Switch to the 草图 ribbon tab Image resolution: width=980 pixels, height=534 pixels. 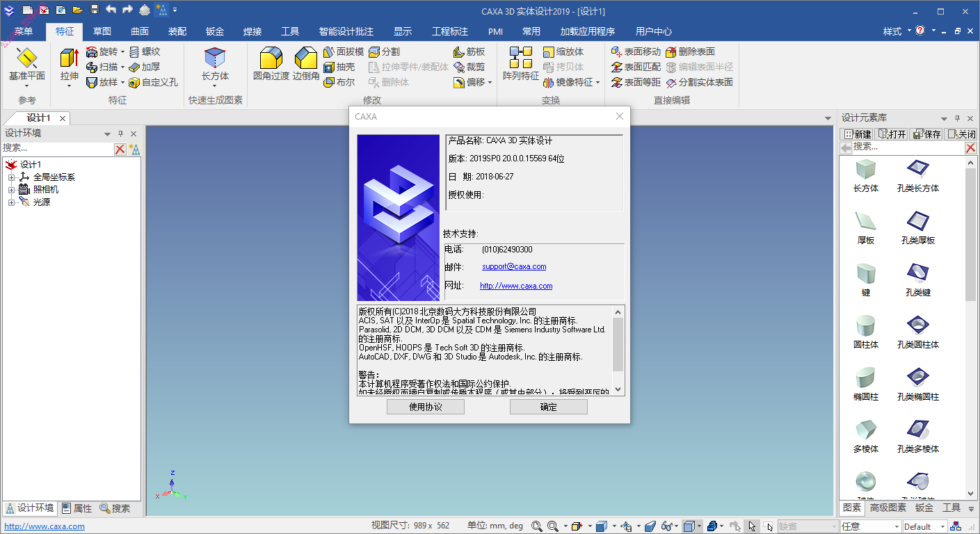[102, 31]
